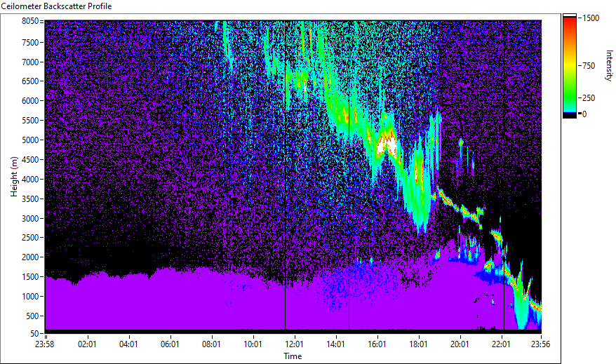616x364 pixels.
Task: Click the 5000 height tick label
Action: point(30,140)
